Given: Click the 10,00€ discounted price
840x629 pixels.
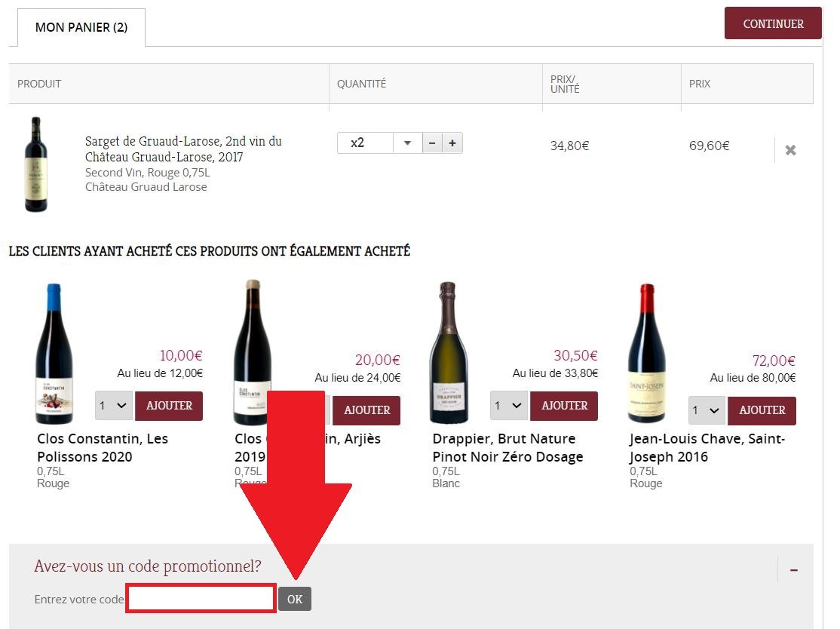Looking at the screenshot, I should [x=181, y=355].
